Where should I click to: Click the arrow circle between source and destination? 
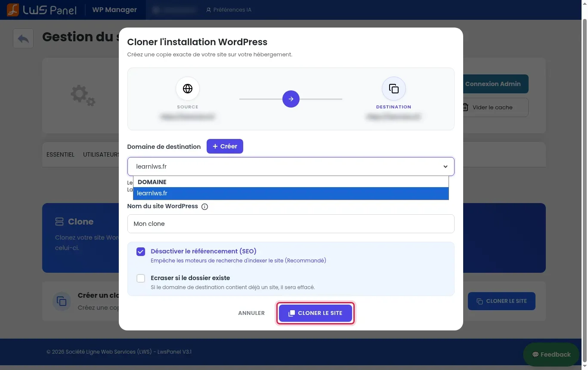pos(291,99)
